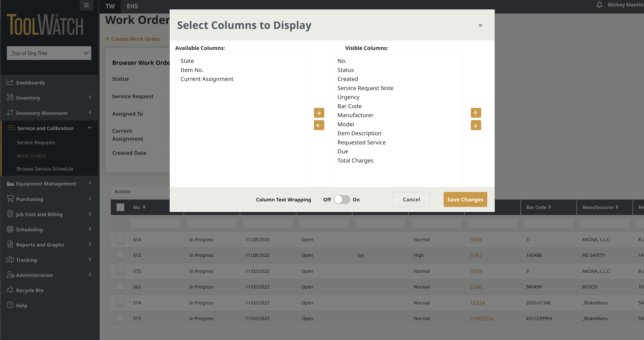Sort by Bar Code column sort arrows
644x340 pixels.
(549, 207)
